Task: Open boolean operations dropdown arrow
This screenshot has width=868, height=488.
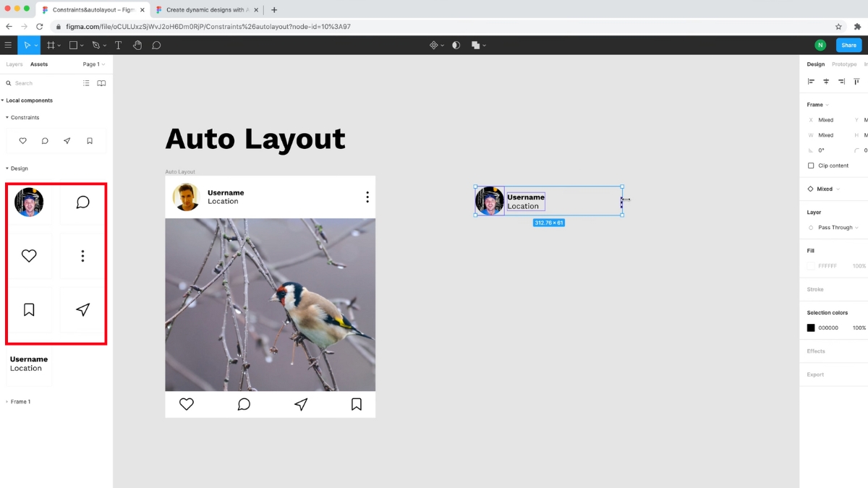Action: (484, 46)
